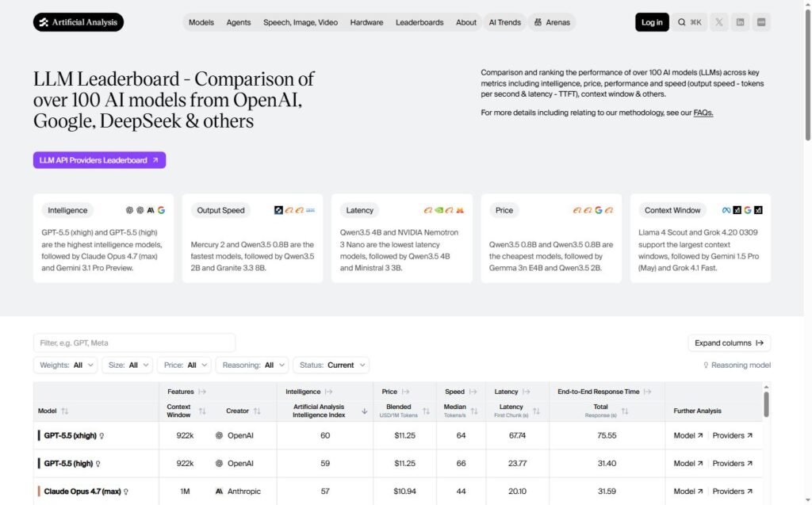Viewport: 812px width, 505px height.
Task: Select the Context Window summary chip
Action: click(672, 210)
